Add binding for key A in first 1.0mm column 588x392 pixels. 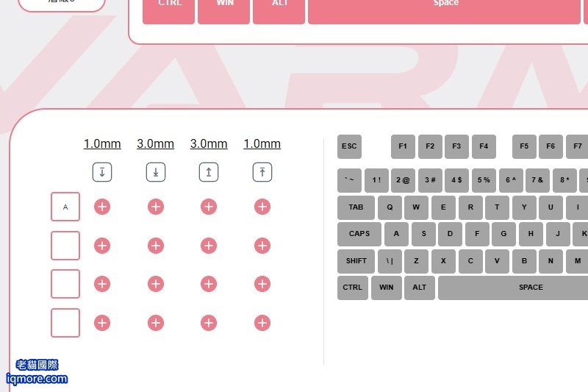(x=102, y=207)
